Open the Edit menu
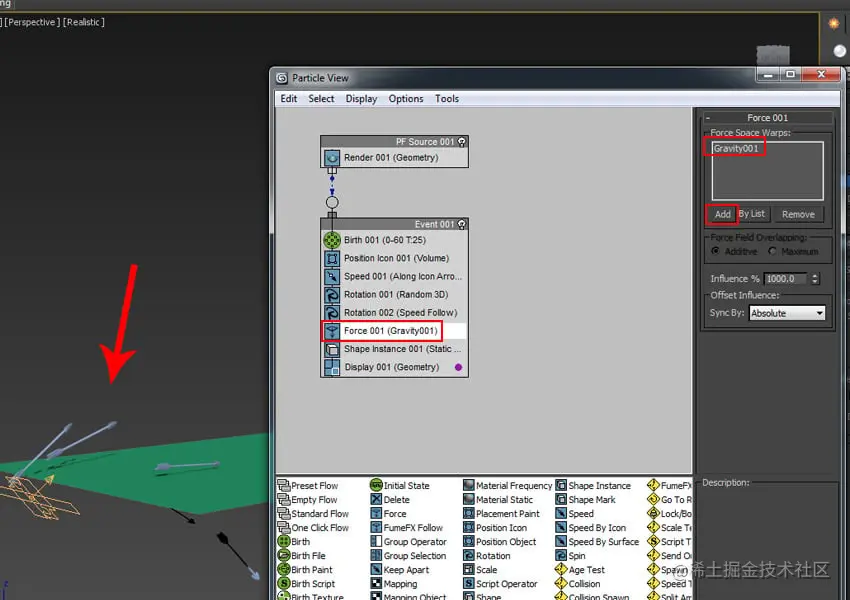The height and width of the screenshot is (600, 850). 288,99
